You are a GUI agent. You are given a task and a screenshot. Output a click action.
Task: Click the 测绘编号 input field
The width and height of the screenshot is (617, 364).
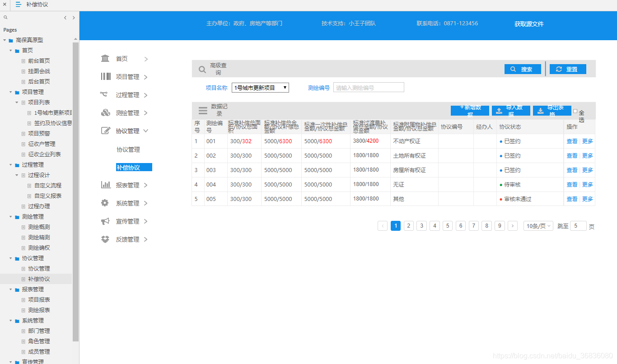pyautogui.click(x=369, y=88)
